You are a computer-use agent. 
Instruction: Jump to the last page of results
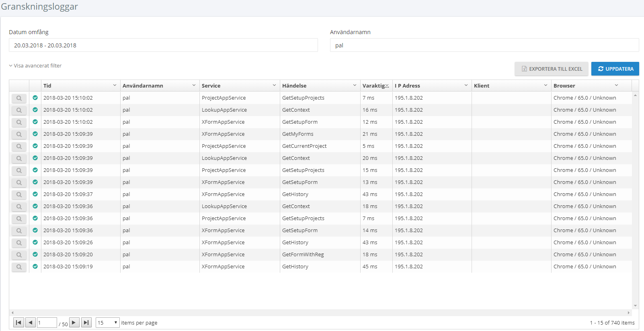[x=86, y=323]
